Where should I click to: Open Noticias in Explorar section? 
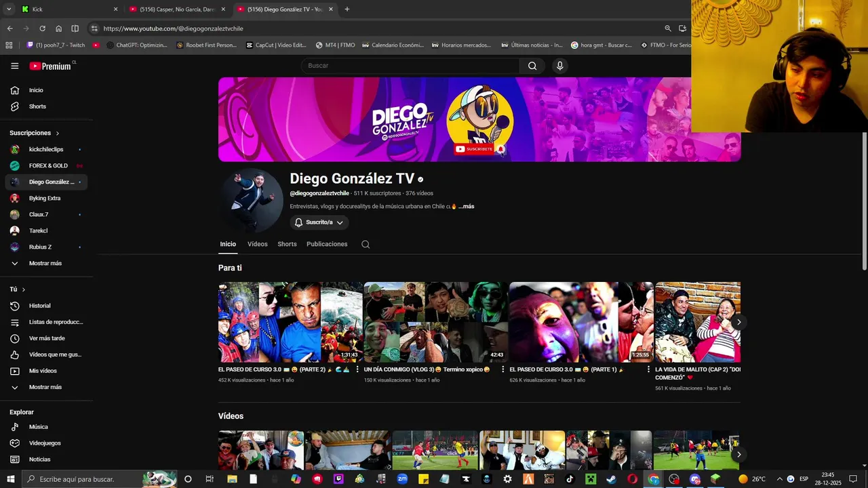coord(46,460)
